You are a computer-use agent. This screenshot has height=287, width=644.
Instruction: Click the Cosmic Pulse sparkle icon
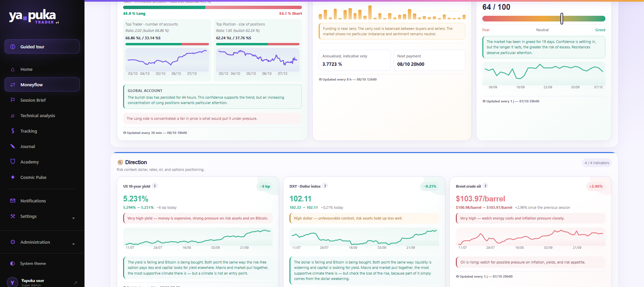tap(13, 177)
